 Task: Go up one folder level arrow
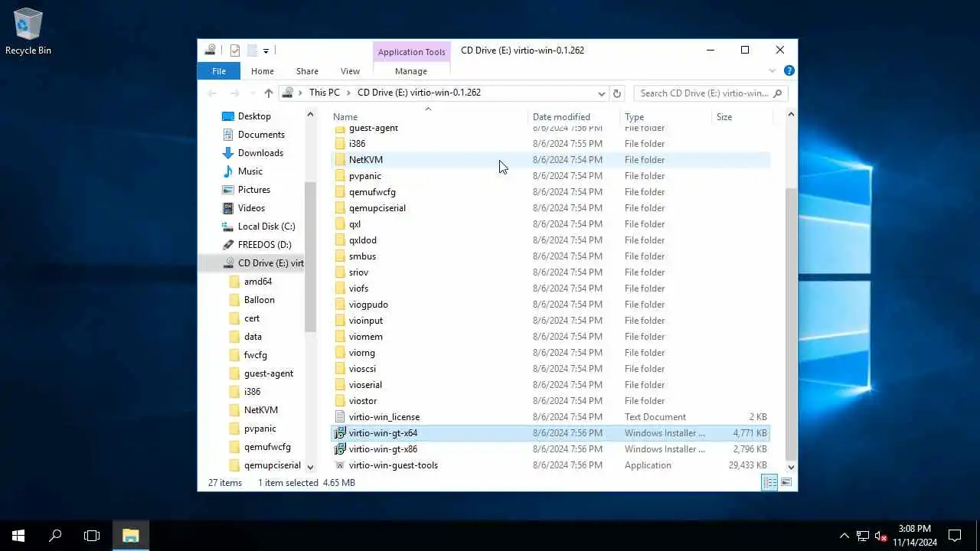click(x=268, y=93)
